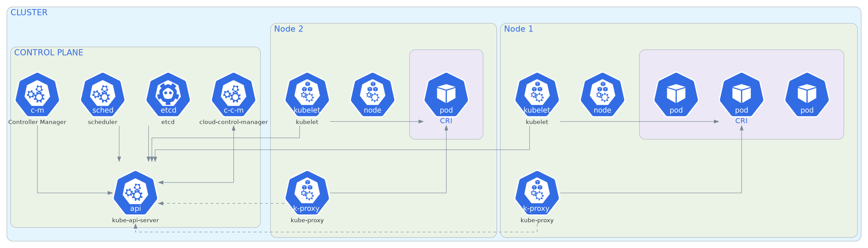Click the CLUSTER group label
Image resolution: width=868 pixels, height=248 pixels.
pos(29,13)
